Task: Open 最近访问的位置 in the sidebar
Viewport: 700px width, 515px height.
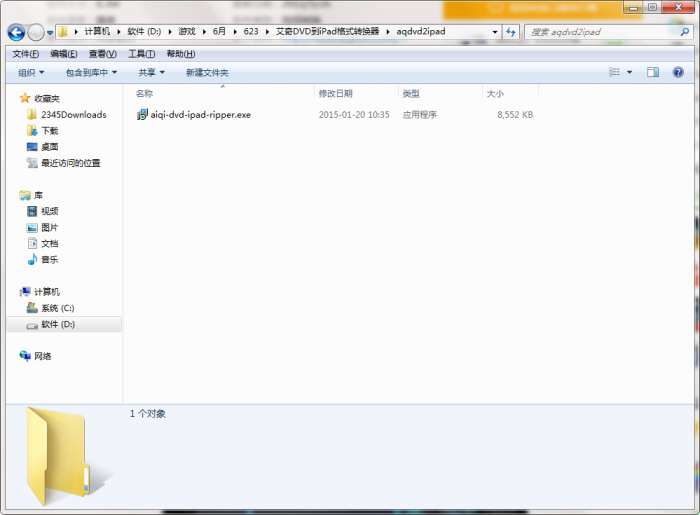Action: 71,163
